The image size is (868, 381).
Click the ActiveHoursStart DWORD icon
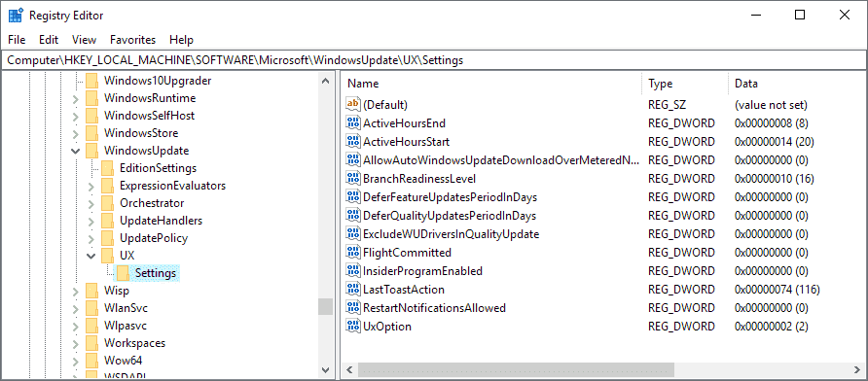(x=352, y=141)
